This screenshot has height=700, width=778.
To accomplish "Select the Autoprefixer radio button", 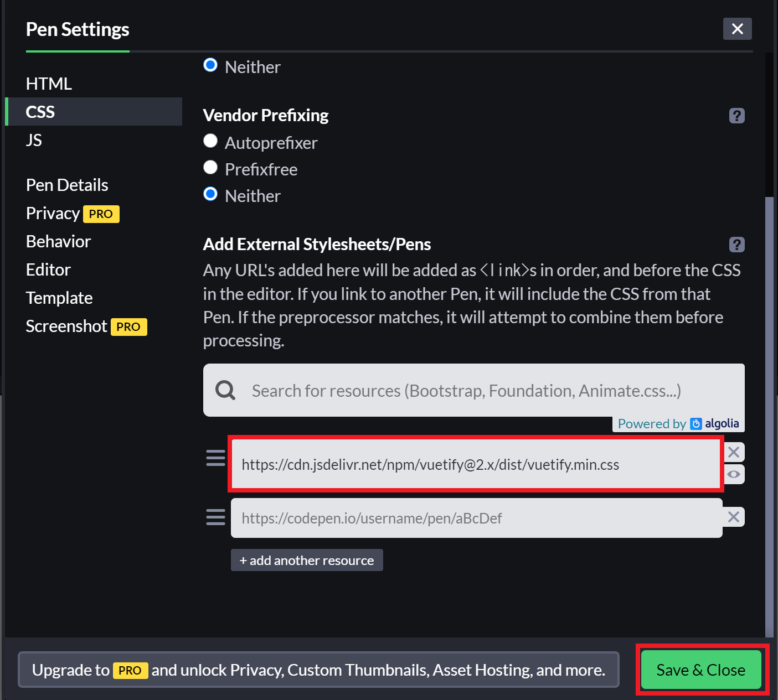I will [210, 141].
